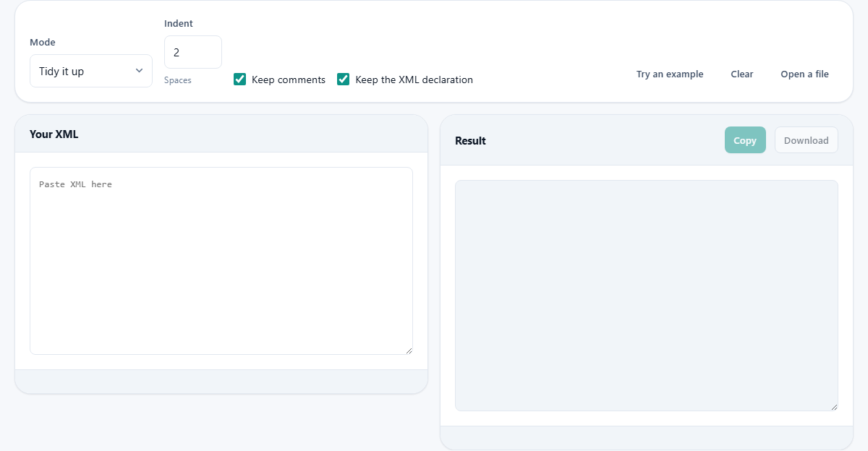Click Open a file button
This screenshot has width=868, height=451.
pos(804,74)
